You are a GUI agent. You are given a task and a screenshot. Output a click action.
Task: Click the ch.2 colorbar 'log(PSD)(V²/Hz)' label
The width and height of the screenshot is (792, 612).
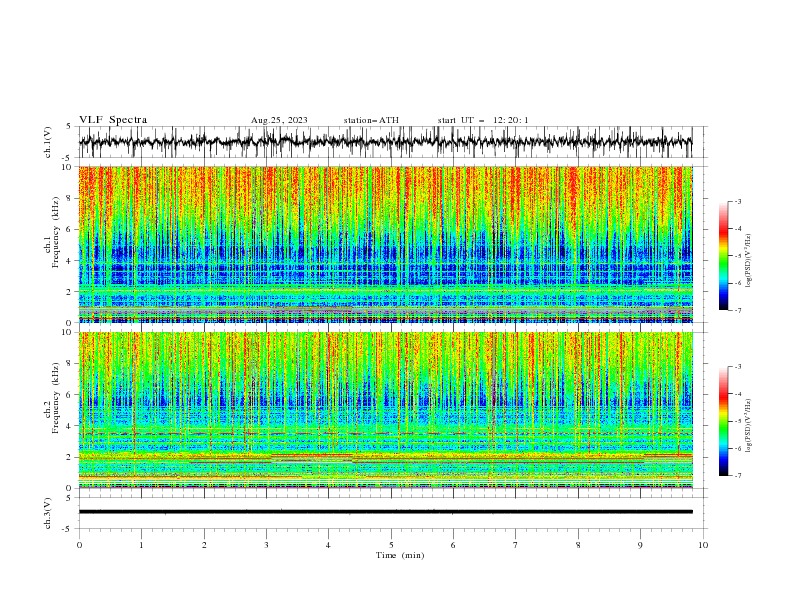click(749, 426)
